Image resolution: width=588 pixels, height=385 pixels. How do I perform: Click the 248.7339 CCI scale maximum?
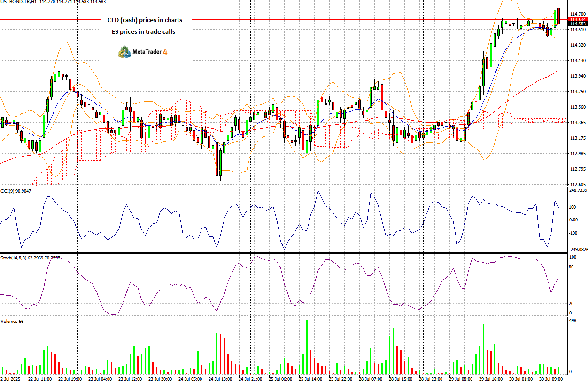tap(578, 190)
